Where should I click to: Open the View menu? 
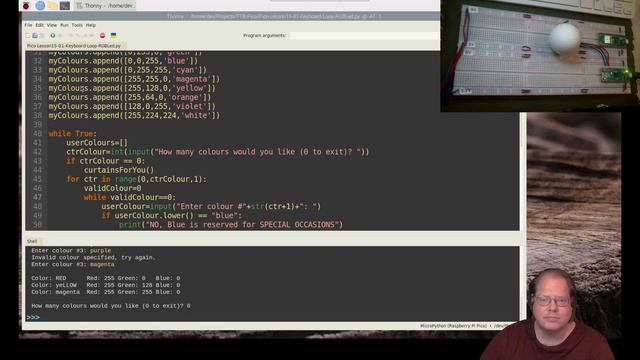coord(52,25)
